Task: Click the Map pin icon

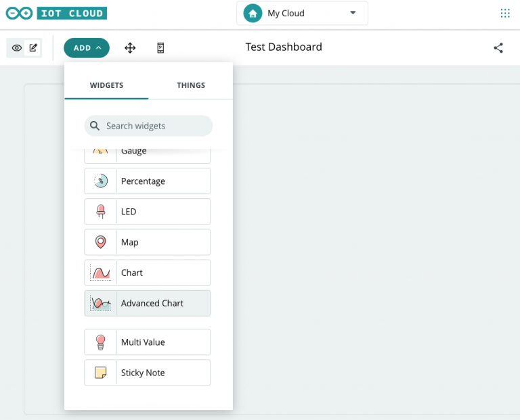Action: (100, 242)
